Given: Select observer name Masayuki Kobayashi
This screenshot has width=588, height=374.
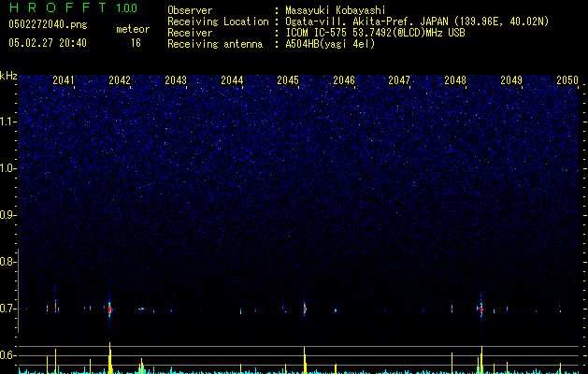Looking at the screenshot, I should (336, 10).
